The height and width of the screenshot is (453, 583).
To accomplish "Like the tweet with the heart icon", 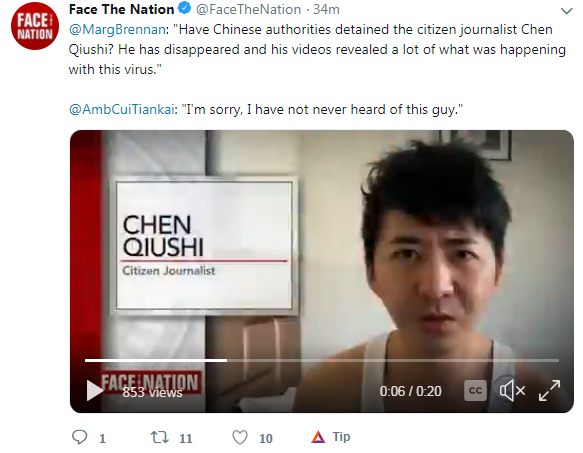I will click(x=239, y=437).
